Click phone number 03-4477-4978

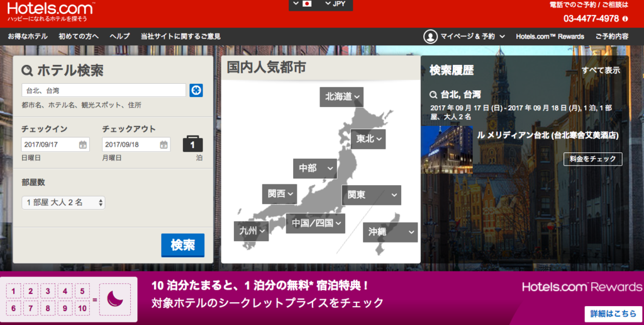591,18
